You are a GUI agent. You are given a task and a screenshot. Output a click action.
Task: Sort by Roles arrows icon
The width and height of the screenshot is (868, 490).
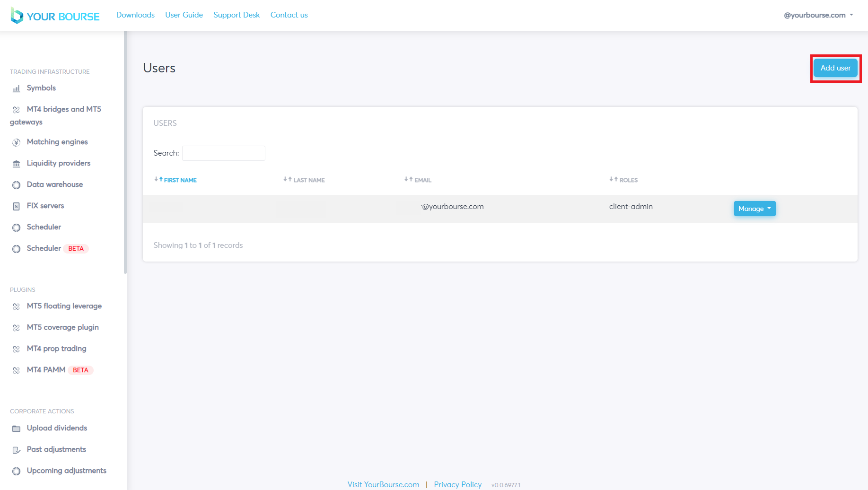(614, 179)
